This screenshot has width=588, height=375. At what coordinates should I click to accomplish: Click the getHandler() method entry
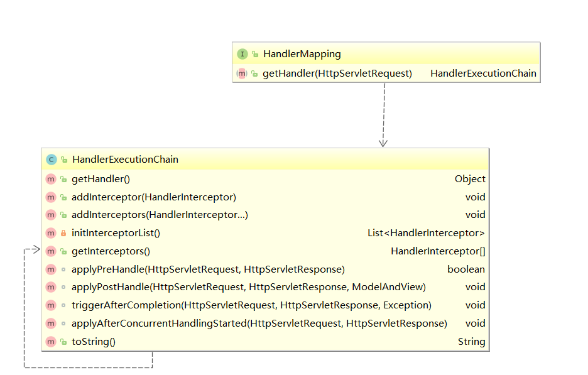100,179
